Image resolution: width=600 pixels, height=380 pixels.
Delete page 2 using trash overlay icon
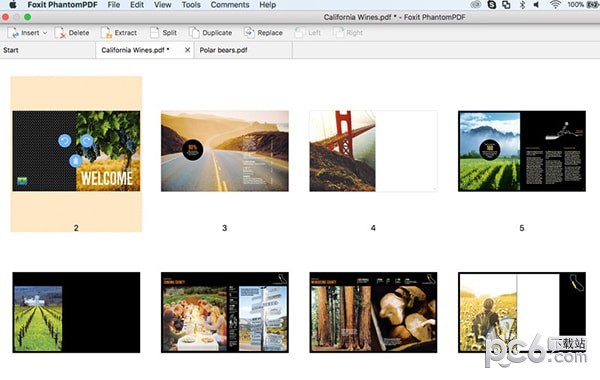(x=76, y=161)
